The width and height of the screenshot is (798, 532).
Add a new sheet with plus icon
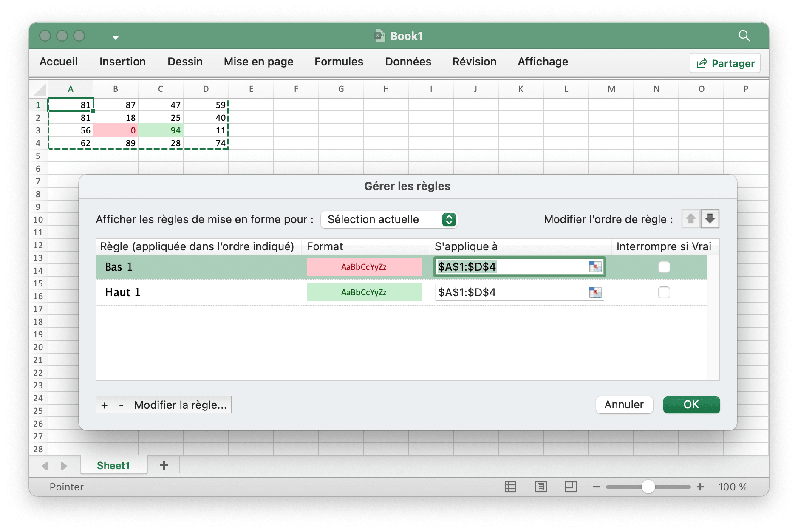click(x=164, y=466)
